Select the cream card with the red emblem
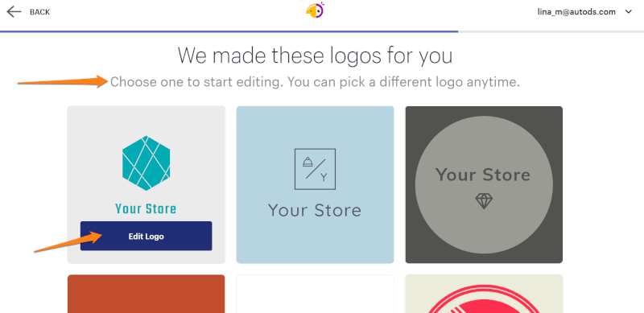 [x=484, y=294]
